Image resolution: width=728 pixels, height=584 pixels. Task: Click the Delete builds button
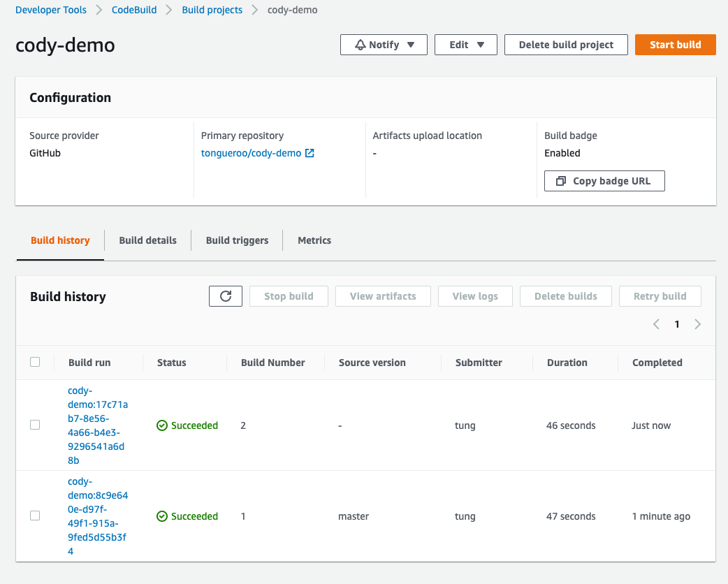565,296
